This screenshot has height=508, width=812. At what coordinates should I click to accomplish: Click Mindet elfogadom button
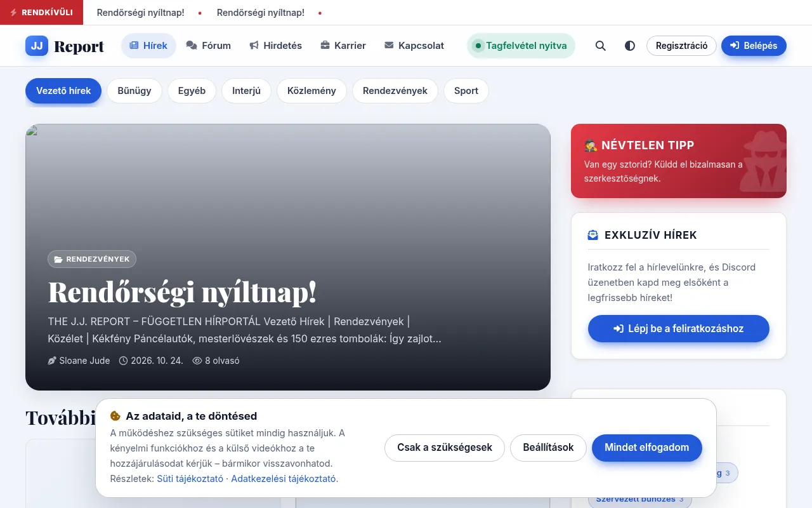[647, 448]
